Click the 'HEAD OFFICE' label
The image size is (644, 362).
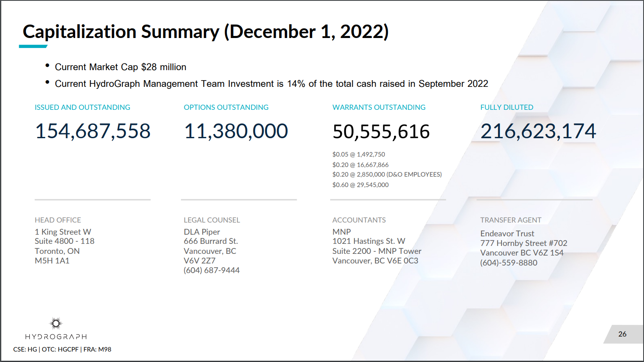pyautogui.click(x=58, y=220)
